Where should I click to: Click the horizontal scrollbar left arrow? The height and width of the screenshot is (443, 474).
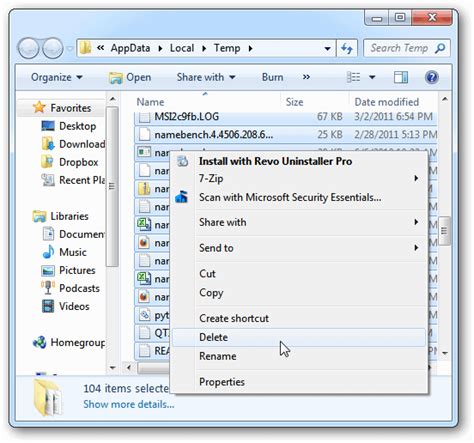click(129, 368)
